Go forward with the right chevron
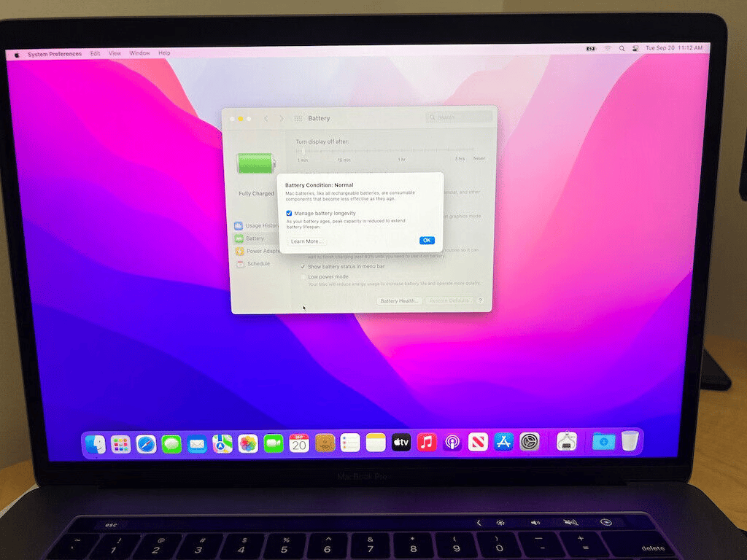The image size is (747, 560). coord(282,119)
